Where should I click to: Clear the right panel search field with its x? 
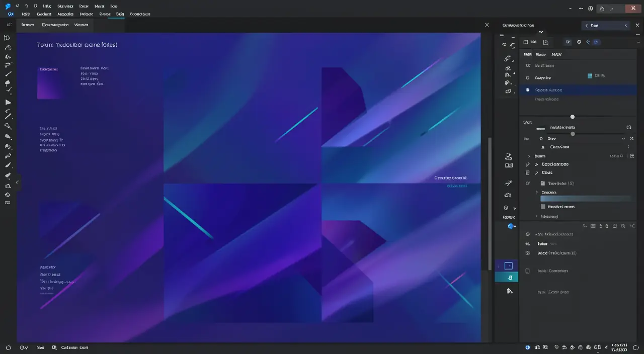tap(626, 25)
